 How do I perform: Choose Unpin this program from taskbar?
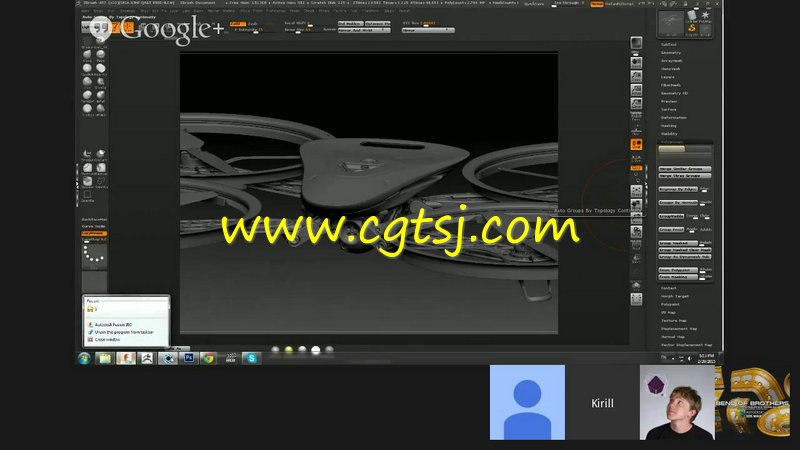[x=124, y=332]
